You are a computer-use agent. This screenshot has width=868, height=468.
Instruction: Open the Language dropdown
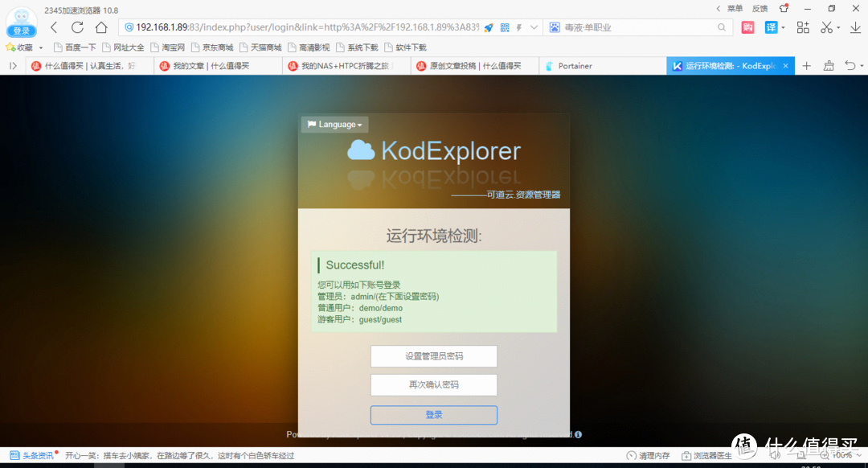pyautogui.click(x=335, y=125)
